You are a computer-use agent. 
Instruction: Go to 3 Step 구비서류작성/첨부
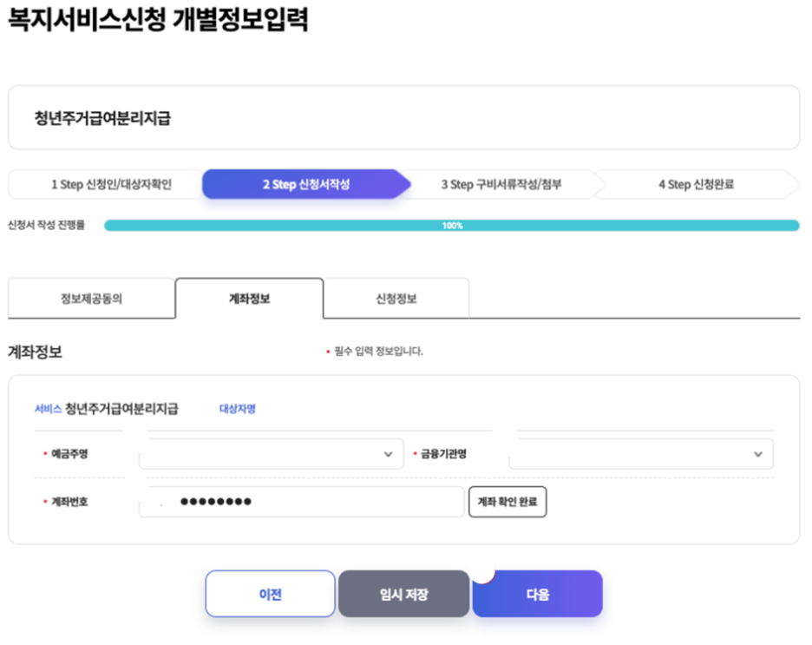[x=503, y=184]
